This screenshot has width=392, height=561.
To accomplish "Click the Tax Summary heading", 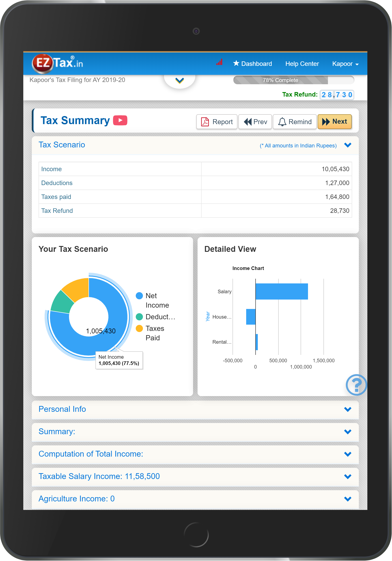I will pos(75,121).
